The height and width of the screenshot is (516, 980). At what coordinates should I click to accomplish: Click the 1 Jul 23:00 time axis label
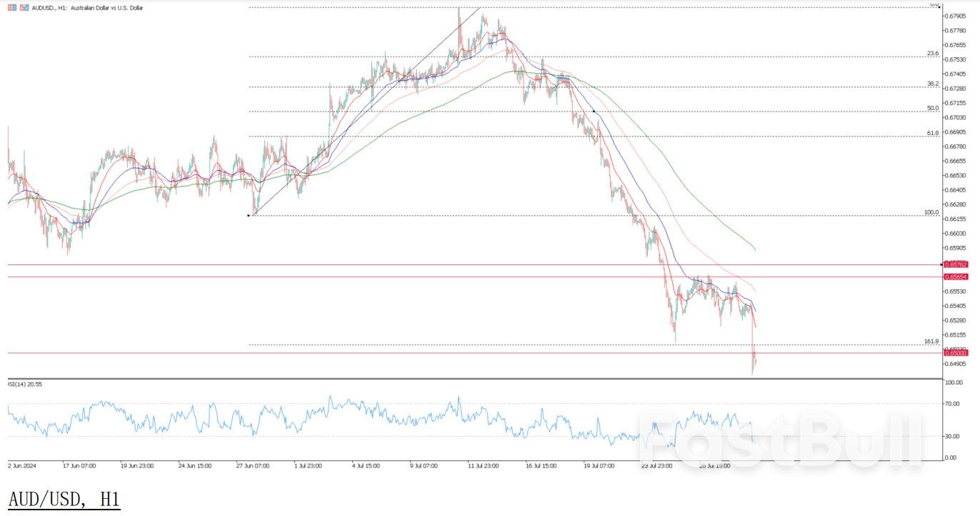308,465
